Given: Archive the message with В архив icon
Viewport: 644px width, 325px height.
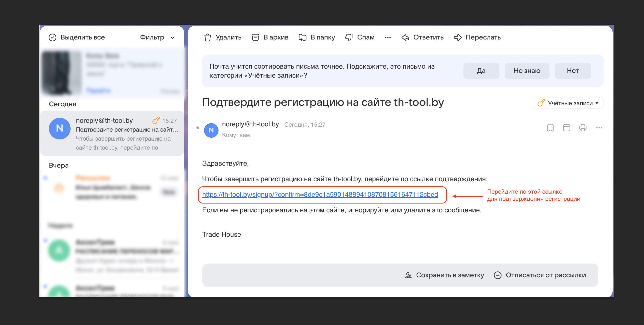Looking at the screenshot, I should coord(255,37).
